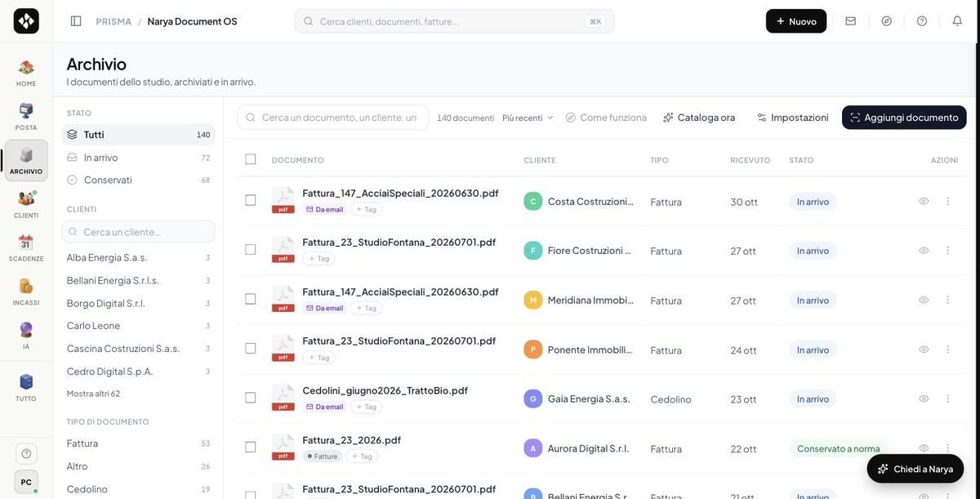Preview Fiore Costruzioni document with eye icon
The width and height of the screenshot is (980, 499).
[x=924, y=251]
